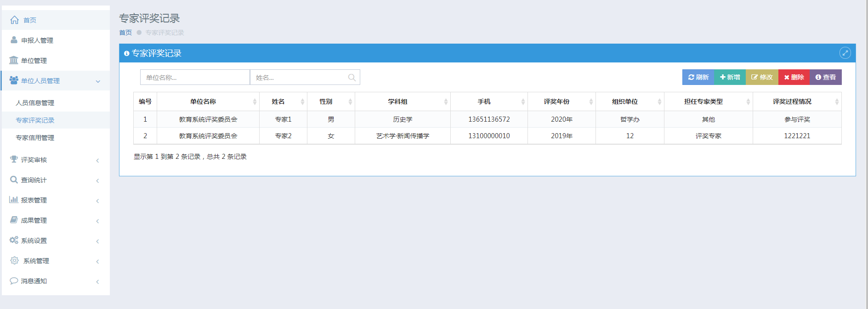Screen dimensions: 868x309
Task: Expand the 报表管理 menu arrow
Action: pos(97,201)
